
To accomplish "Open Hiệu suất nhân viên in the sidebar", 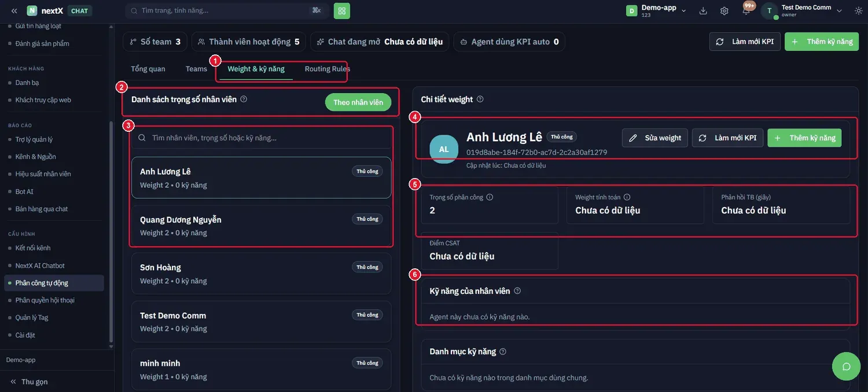I will [43, 174].
